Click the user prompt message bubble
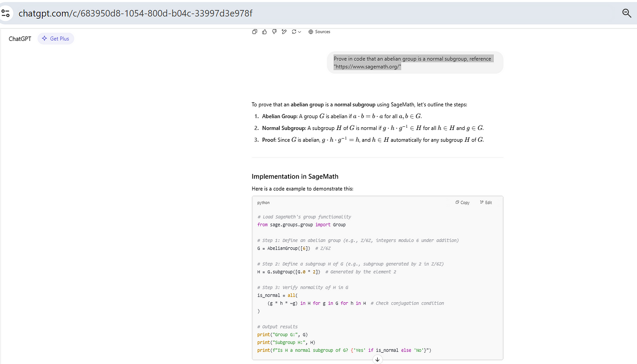 (x=415, y=63)
